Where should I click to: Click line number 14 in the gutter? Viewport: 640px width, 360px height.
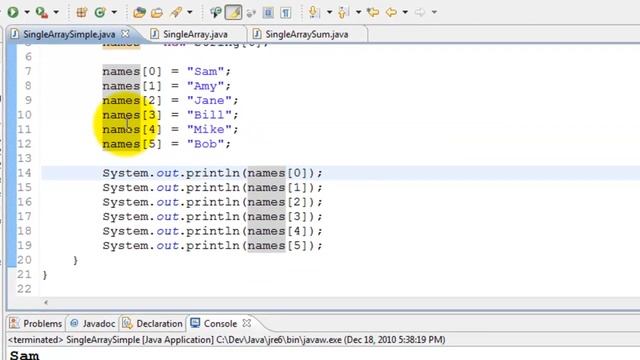pos(24,173)
